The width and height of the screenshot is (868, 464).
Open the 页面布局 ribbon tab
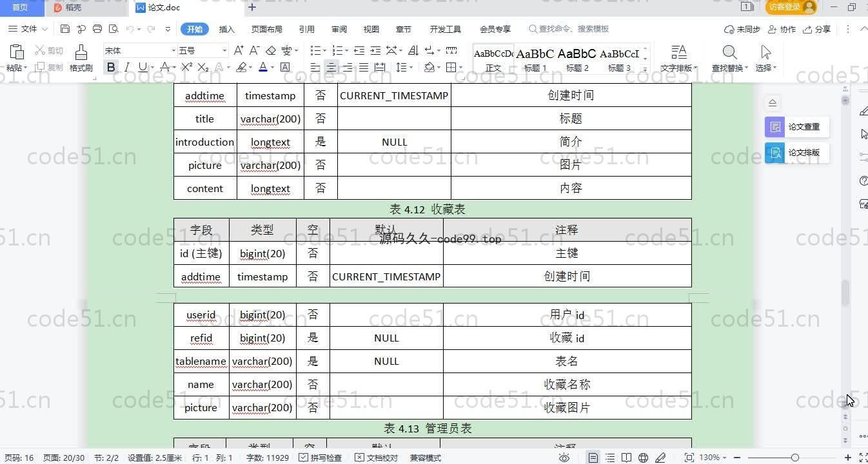(x=267, y=29)
